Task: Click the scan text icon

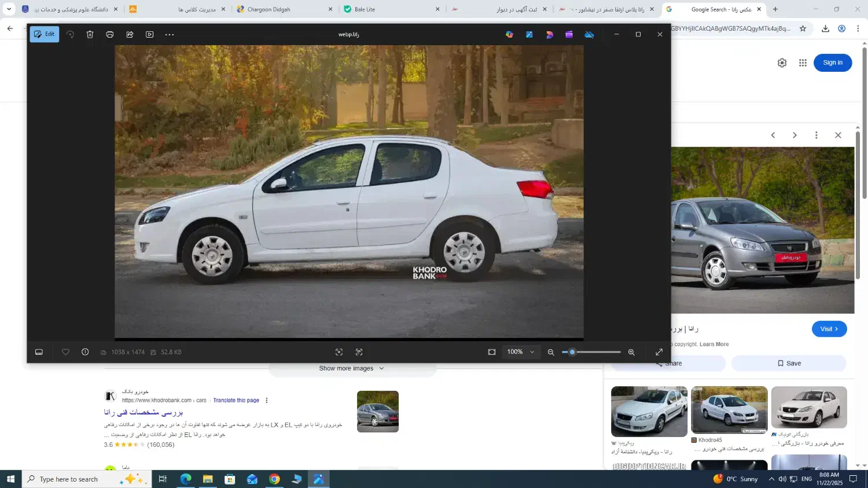Action: (359, 352)
